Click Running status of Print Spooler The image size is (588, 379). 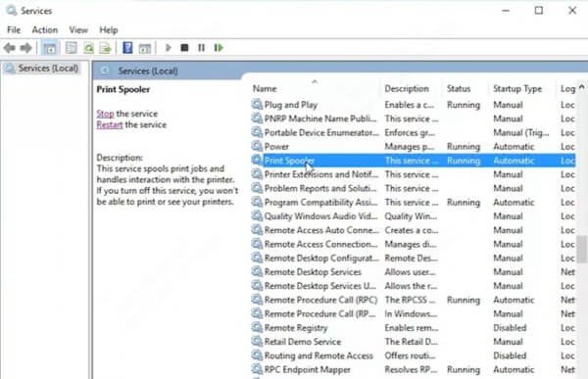coord(464,161)
